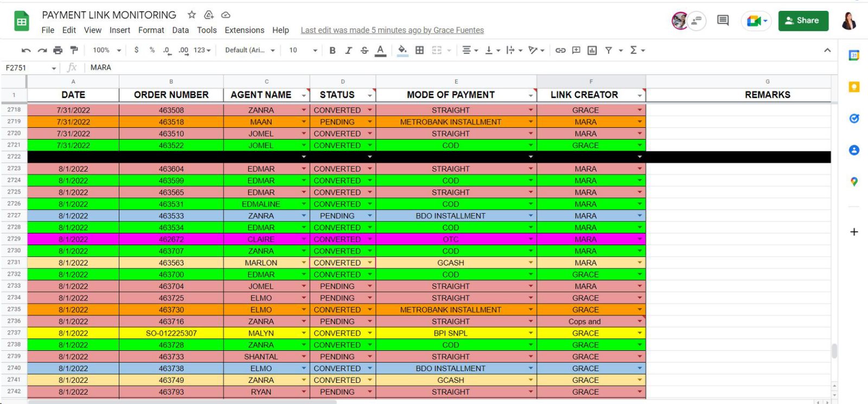Toggle the filter funnel icon
Viewport: 868px width, 404px height.
[x=609, y=50]
